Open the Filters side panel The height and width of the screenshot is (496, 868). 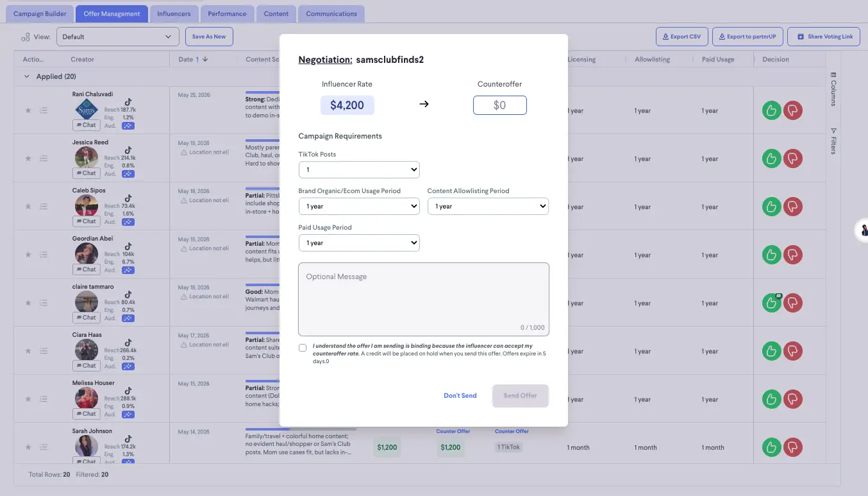(x=833, y=141)
